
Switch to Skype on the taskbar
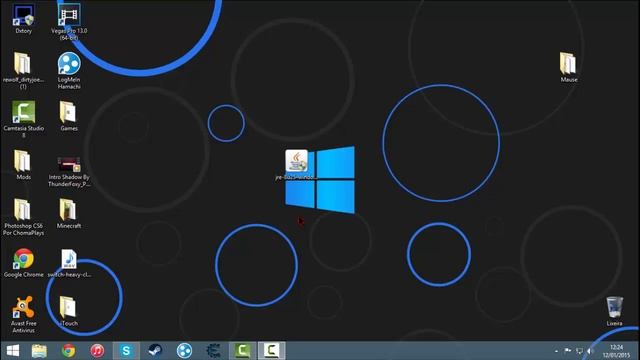(126, 351)
